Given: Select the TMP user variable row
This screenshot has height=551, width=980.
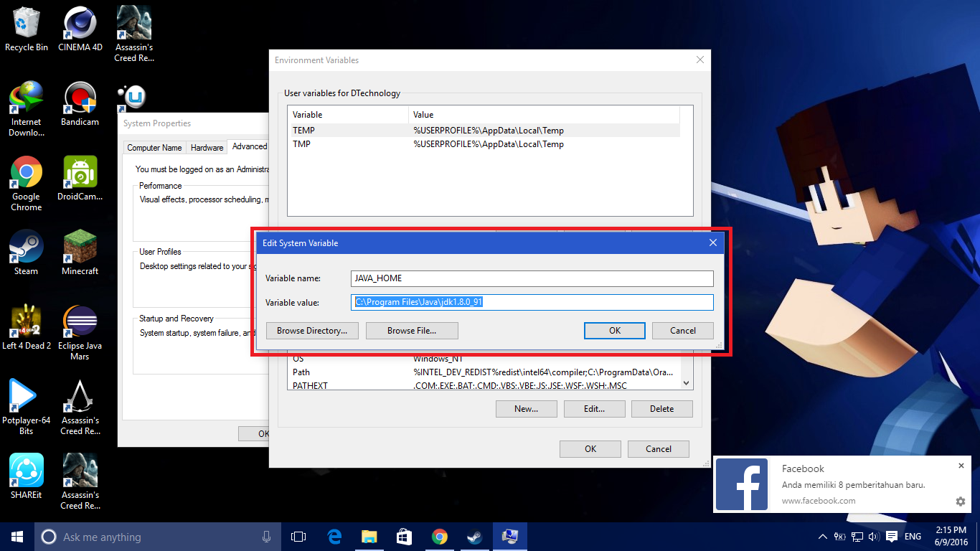Looking at the screenshot, I should click(484, 144).
